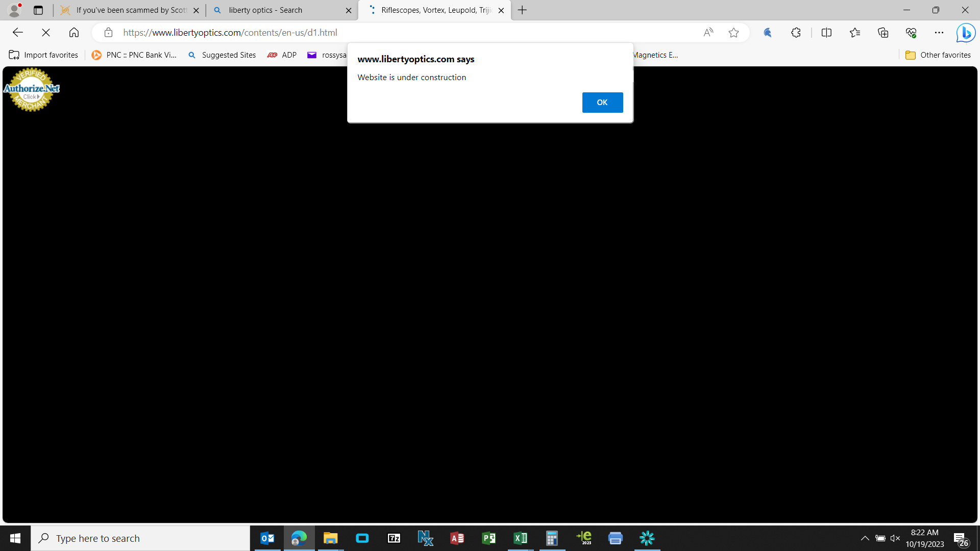Click OK in the alert dialog
This screenshot has width=980, height=551.
point(602,103)
